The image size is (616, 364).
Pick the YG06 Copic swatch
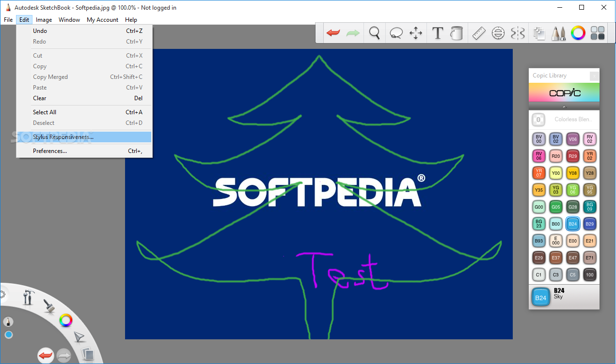573,190
